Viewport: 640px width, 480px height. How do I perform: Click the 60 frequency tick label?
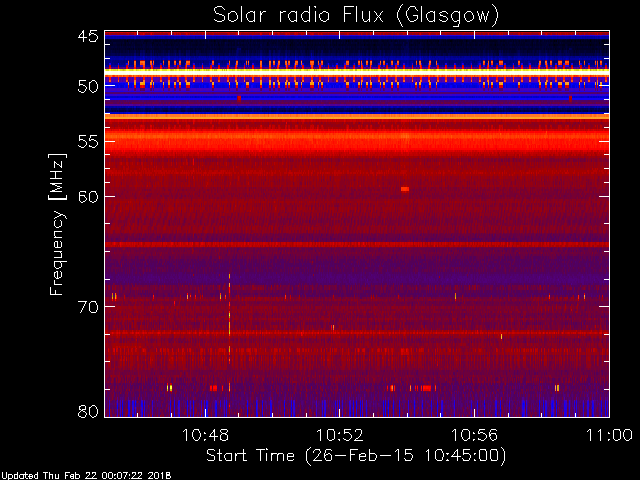[x=88, y=196]
